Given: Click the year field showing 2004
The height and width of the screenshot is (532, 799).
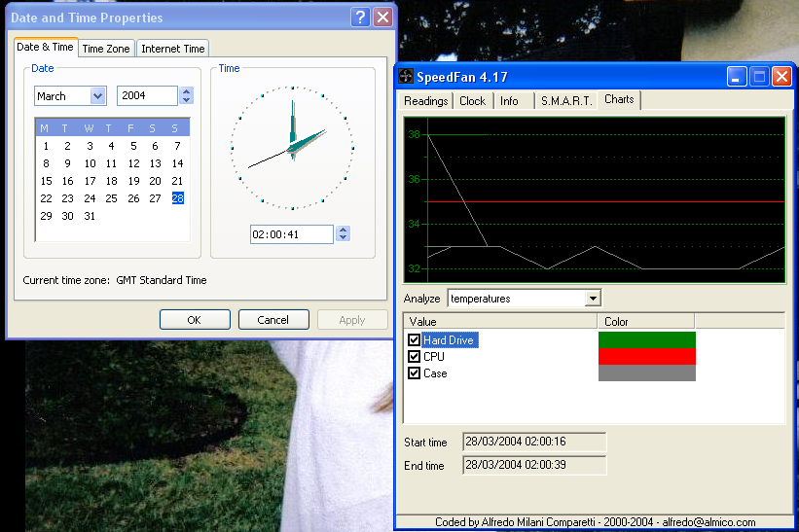Looking at the screenshot, I should 147,95.
